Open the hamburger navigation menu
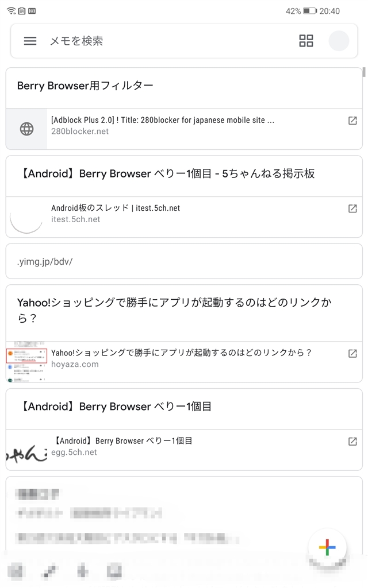The height and width of the screenshot is (588, 368). [30, 41]
